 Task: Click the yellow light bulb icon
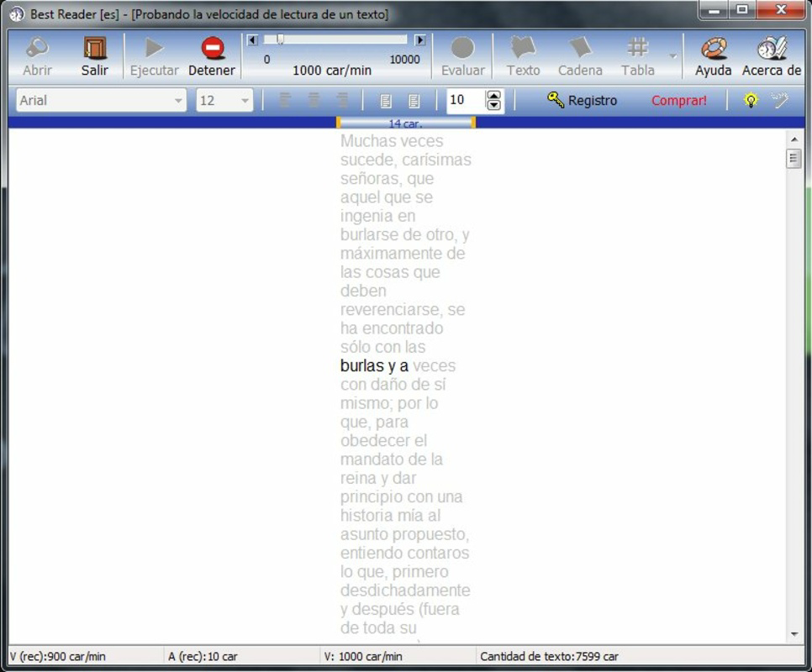coord(751,100)
